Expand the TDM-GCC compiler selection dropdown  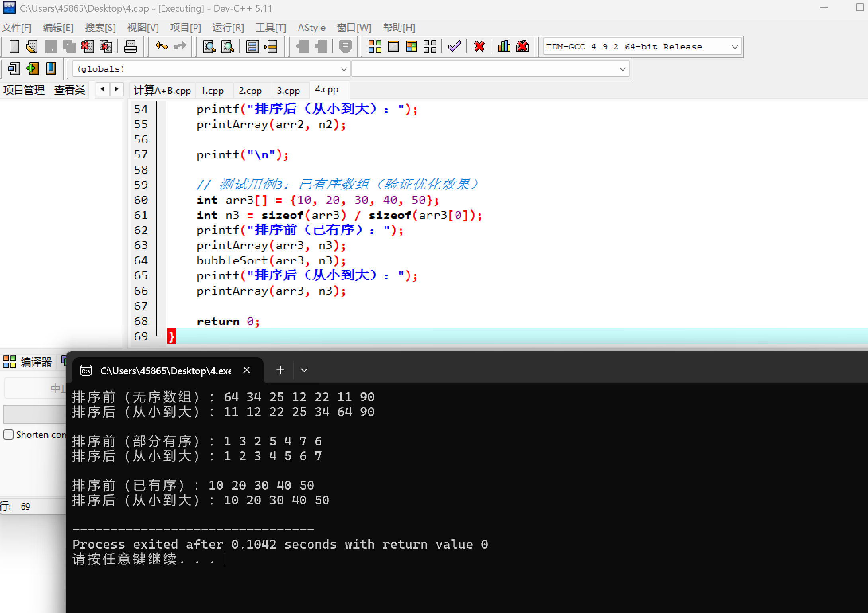click(x=735, y=47)
